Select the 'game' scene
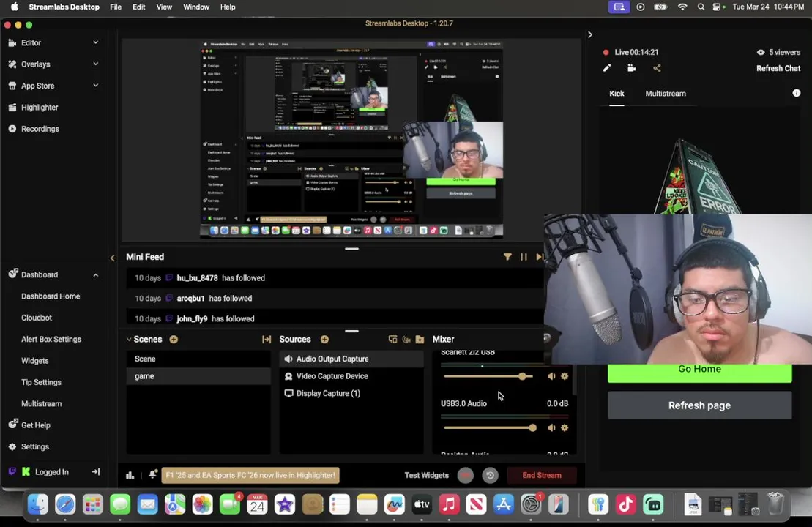Viewport: 812px width, 527px height. point(198,376)
